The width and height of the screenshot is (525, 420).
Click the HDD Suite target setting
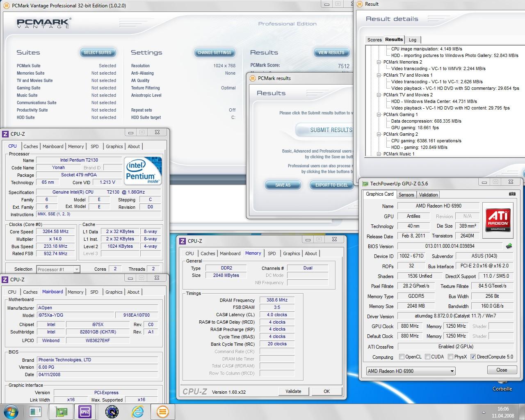(x=183, y=117)
